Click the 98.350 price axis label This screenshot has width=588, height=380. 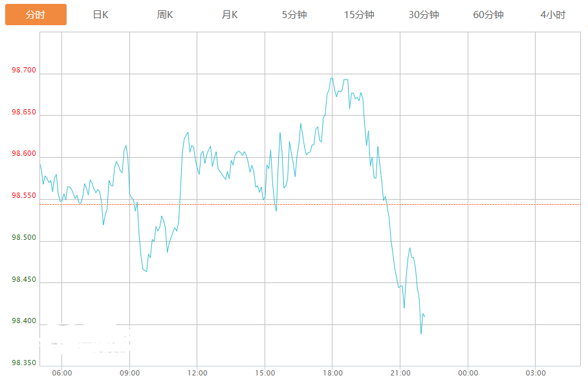[x=24, y=363]
